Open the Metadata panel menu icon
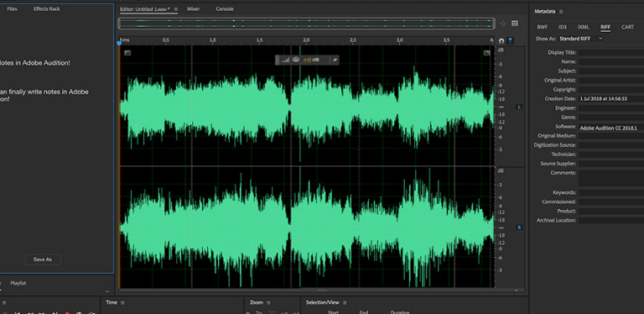The width and height of the screenshot is (644, 314). (x=561, y=12)
